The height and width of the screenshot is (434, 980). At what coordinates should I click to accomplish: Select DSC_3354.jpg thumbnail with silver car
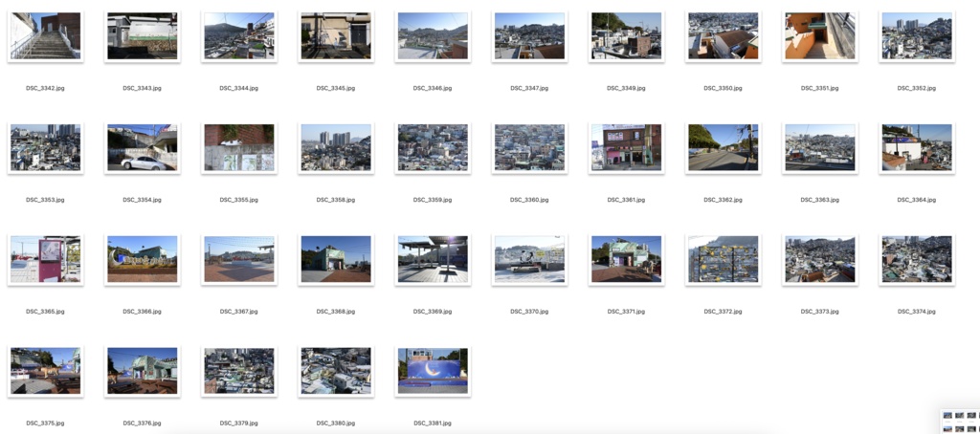pos(142,147)
